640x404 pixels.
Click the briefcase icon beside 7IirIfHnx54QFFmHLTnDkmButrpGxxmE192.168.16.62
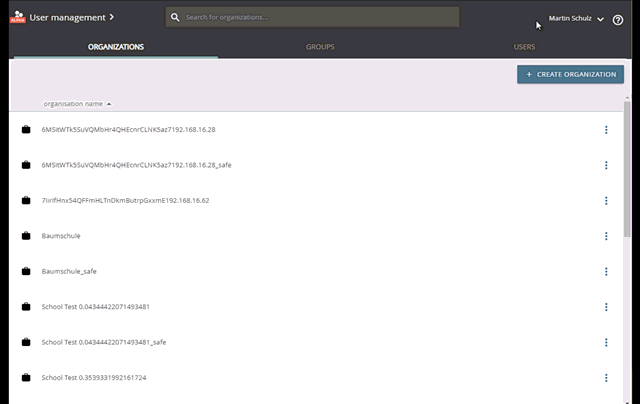point(26,200)
